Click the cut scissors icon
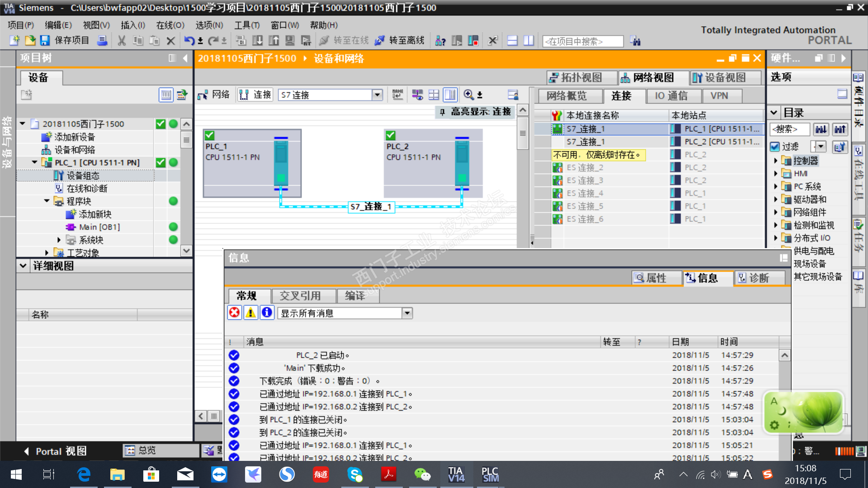The width and height of the screenshot is (868, 488). coord(121,41)
